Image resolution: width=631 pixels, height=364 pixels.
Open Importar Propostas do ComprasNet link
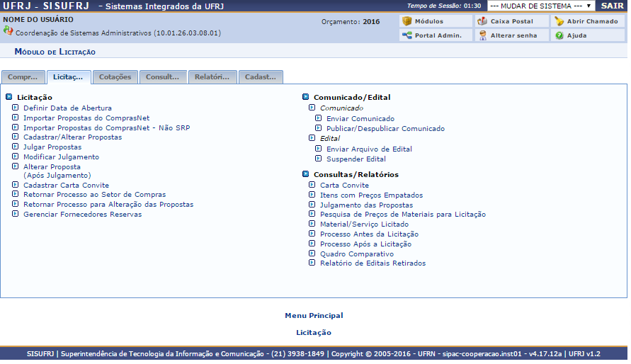(x=86, y=118)
